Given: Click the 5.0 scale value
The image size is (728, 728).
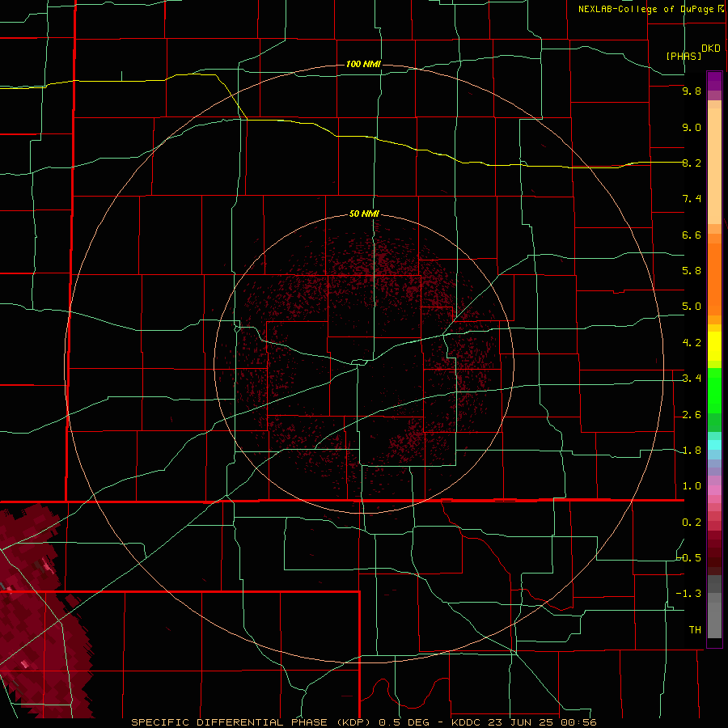Looking at the screenshot, I should click(692, 307).
